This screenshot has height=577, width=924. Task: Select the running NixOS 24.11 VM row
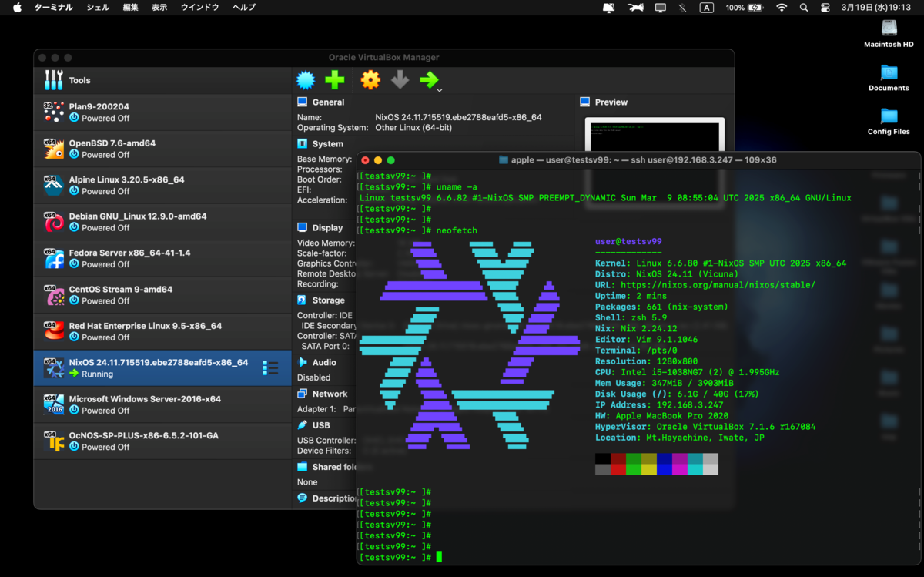pos(162,368)
